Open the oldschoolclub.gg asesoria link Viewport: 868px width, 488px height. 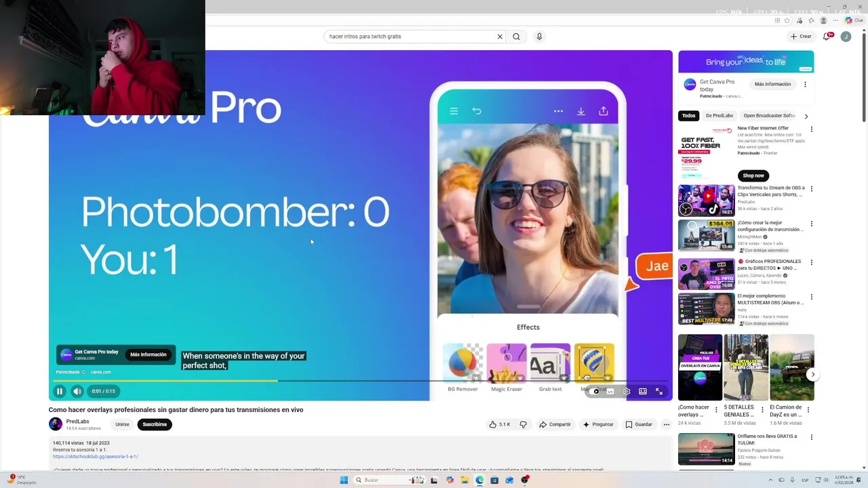(96, 457)
